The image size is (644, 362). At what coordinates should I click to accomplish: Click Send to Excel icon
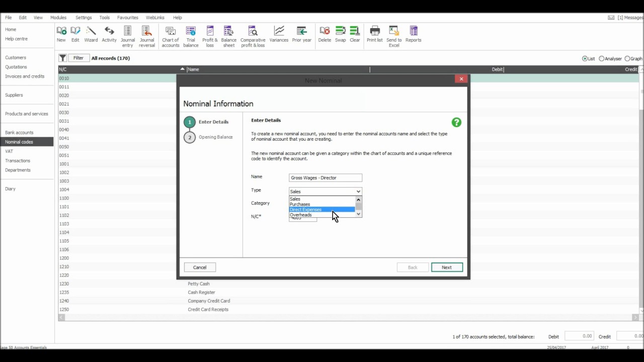[x=394, y=37]
